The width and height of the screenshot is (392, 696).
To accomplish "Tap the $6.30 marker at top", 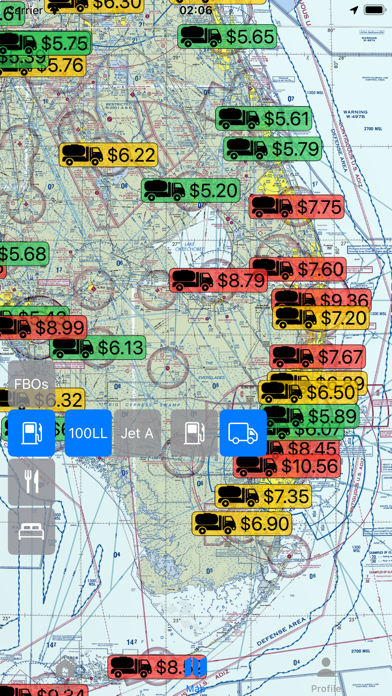I will pyautogui.click(x=94, y=4).
